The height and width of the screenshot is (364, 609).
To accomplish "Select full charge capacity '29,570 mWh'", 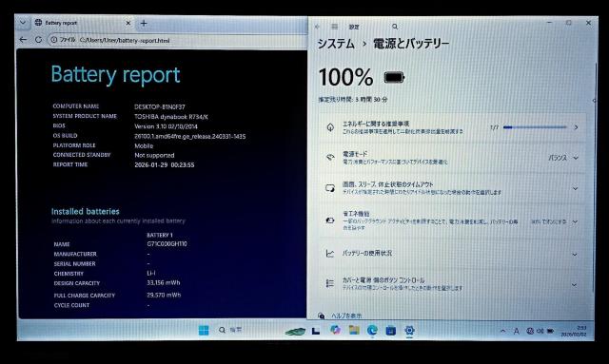I will [x=164, y=295].
